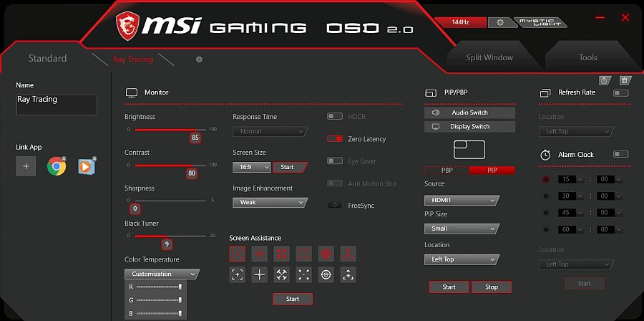The image size is (644, 321).
Task: Select PIP mode
Action: (492, 170)
